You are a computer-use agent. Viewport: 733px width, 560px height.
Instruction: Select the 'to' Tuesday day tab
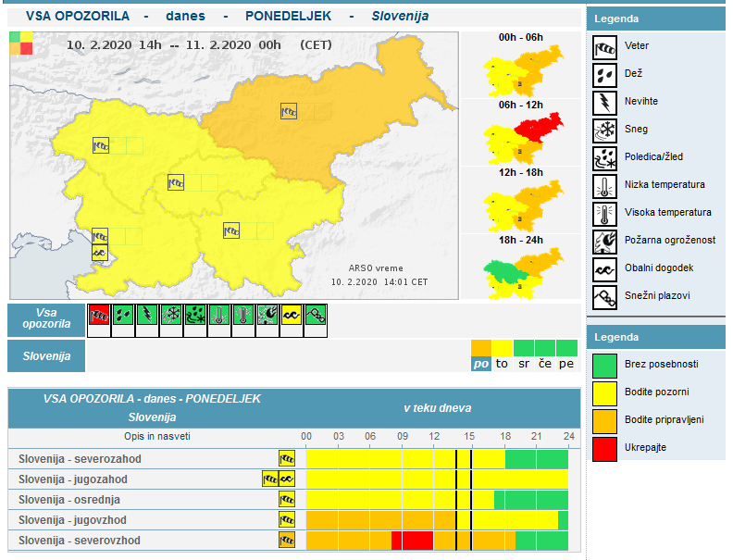click(x=502, y=356)
